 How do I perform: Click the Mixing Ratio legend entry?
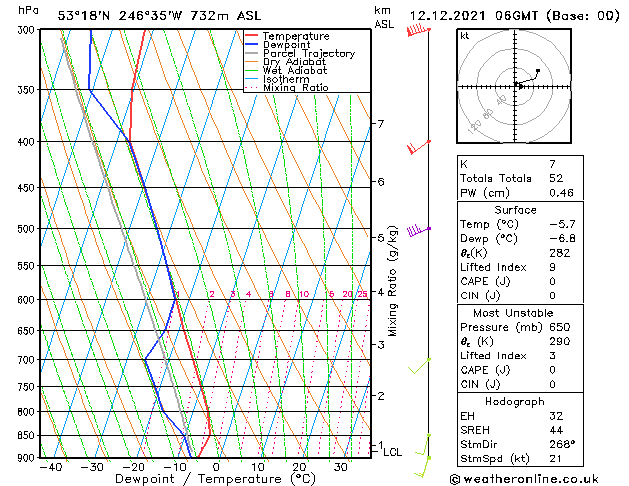point(286,87)
